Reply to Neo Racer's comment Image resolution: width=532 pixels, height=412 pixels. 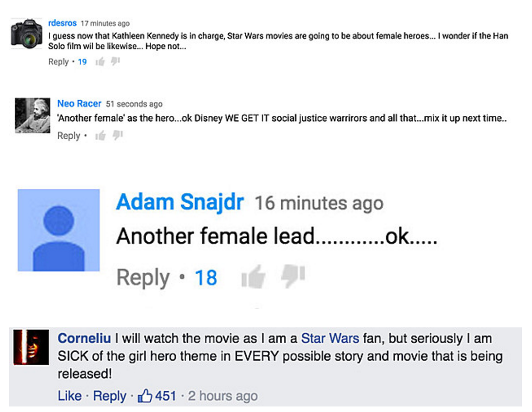tap(68, 136)
